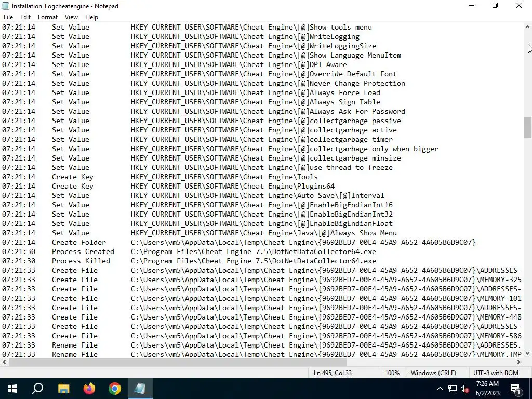
Task: Click the 'Windows (CRLF)' status entry
Action: (433, 373)
